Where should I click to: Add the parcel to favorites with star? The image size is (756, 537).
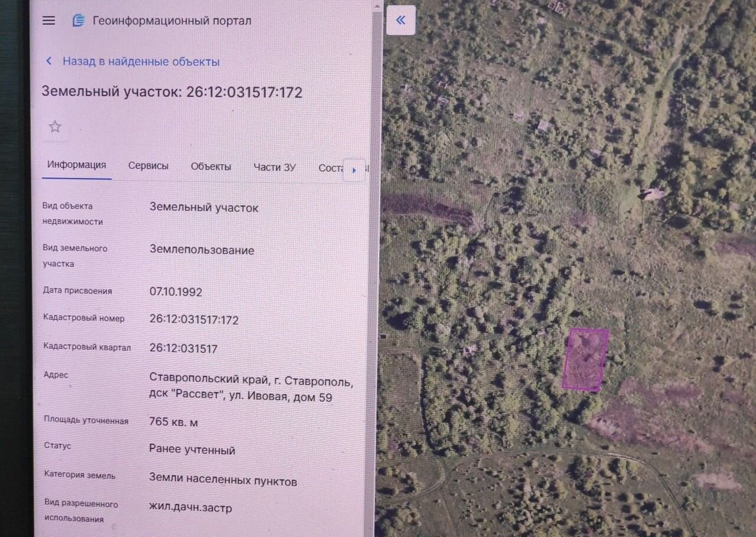pyautogui.click(x=55, y=127)
